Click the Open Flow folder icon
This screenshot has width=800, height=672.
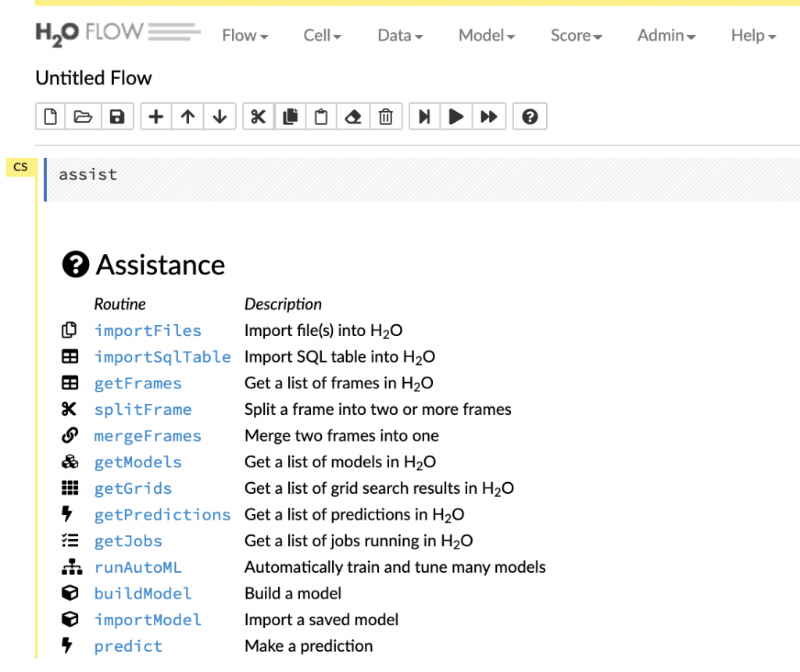click(x=83, y=116)
